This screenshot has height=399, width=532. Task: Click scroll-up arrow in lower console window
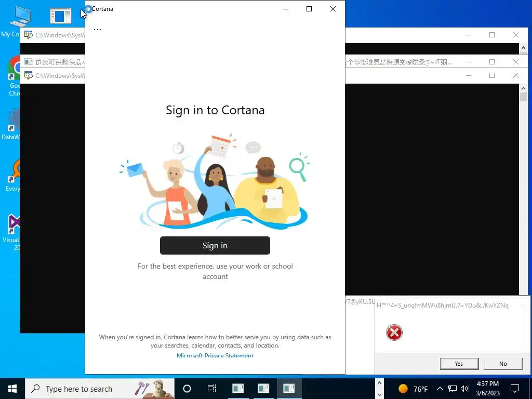tap(523, 88)
